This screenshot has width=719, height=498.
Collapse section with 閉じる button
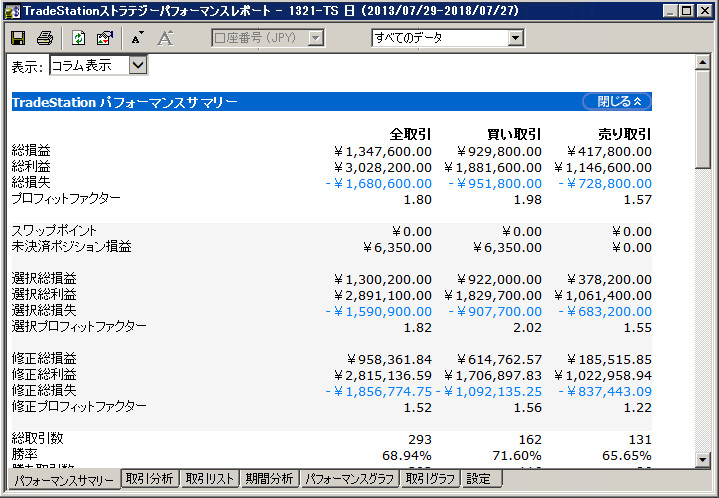pos(618,101)
